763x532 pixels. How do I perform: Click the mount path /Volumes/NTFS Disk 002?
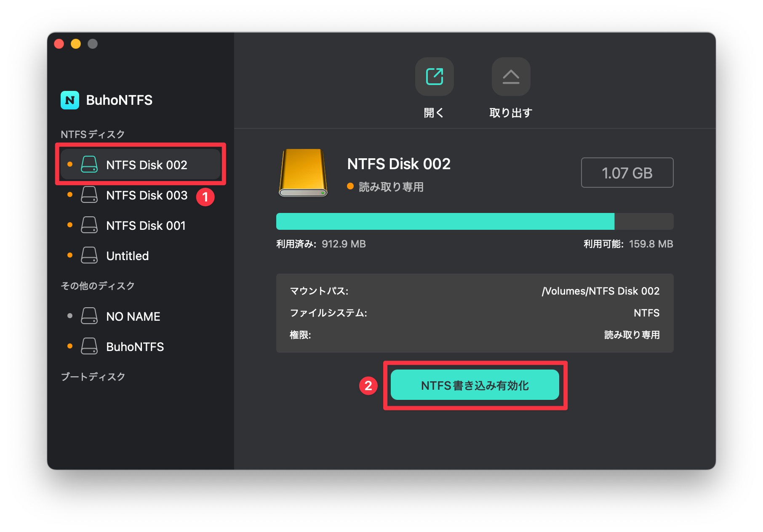(600, 291)
